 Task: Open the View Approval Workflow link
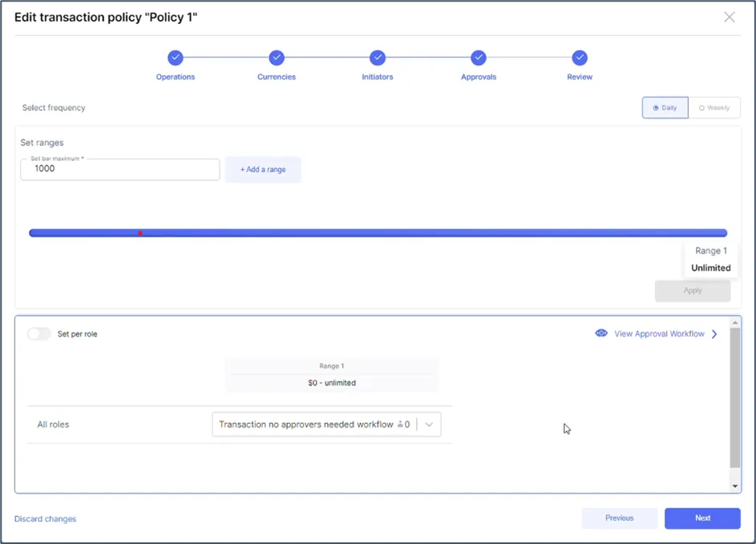659,334
